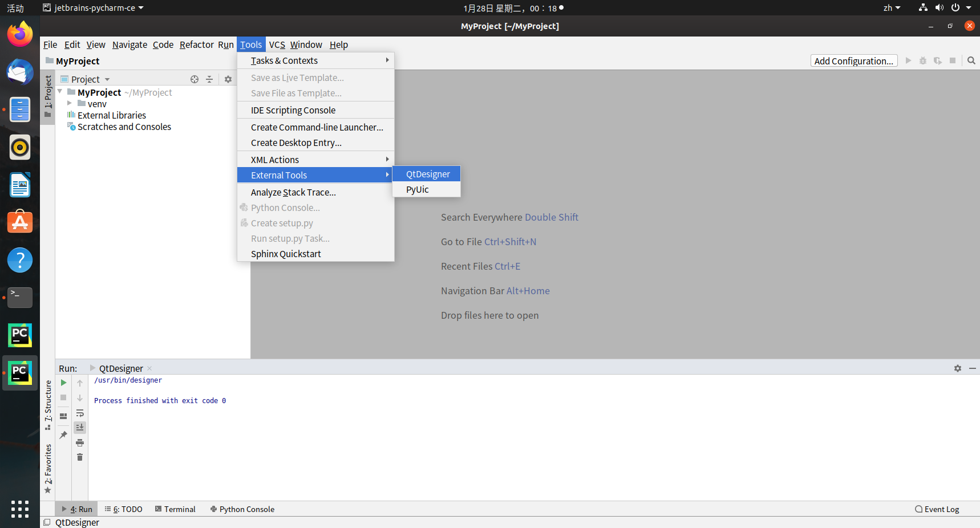The image size is (980, 528).
Task: Click the tool window quick-access icon in status bar
Action: point(47,522)
